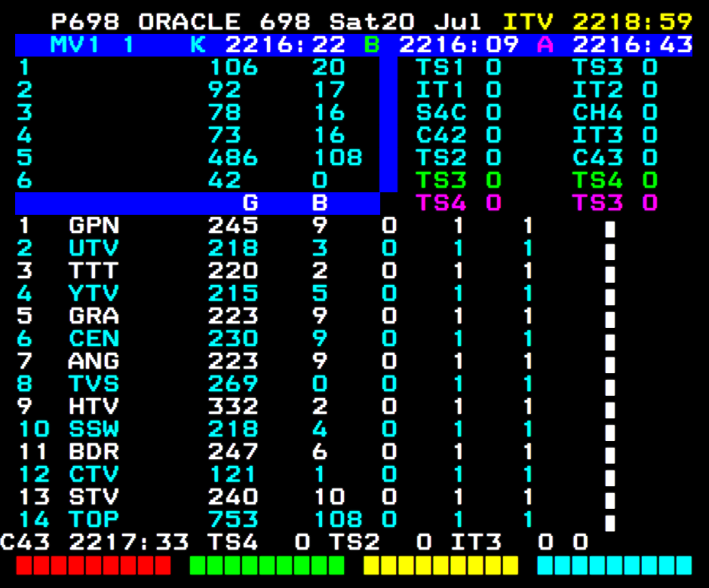
Task: Click the value 42 in row 6
Action: pos(225,180)
